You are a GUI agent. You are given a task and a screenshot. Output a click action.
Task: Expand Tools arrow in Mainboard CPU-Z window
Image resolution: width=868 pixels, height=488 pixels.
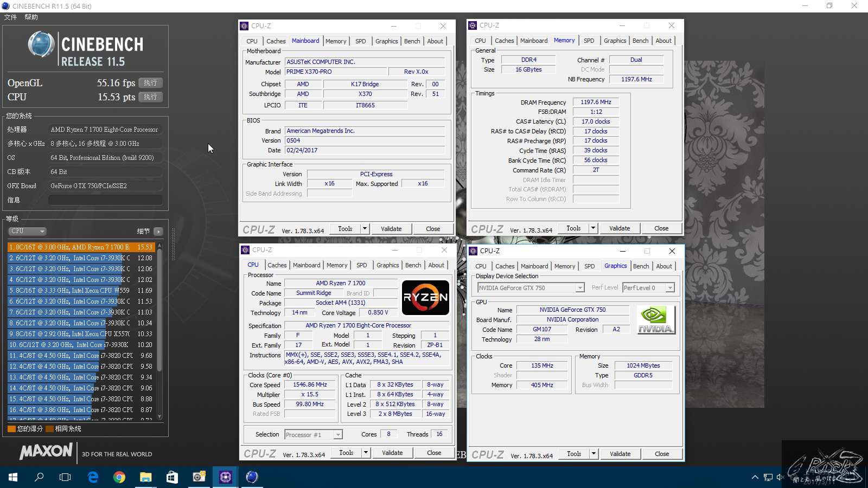pos(365,229)
